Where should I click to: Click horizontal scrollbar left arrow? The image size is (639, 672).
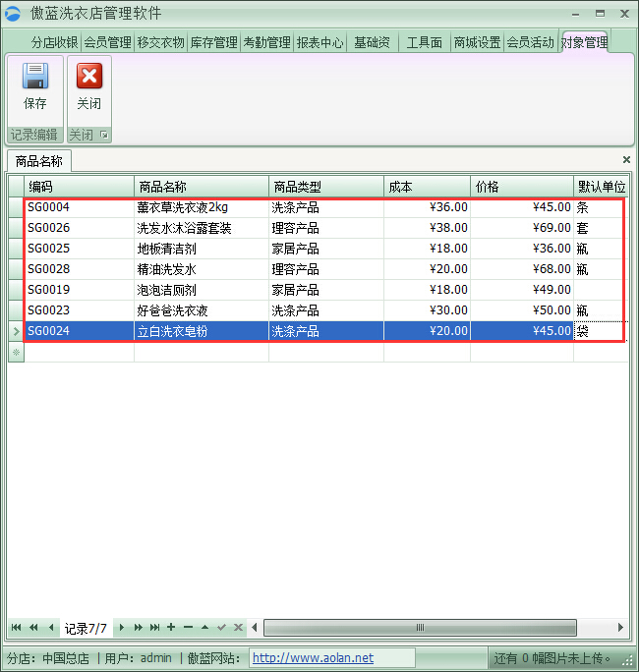pyautogui.click(x=255, y=628)
